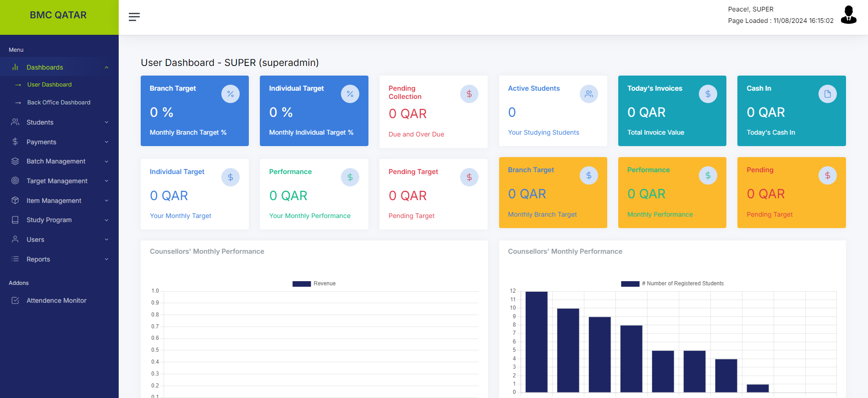This screenshot has height=398, width=868.
Task: Toggle the Number of Registered Students legend
Action: [672, 284]
